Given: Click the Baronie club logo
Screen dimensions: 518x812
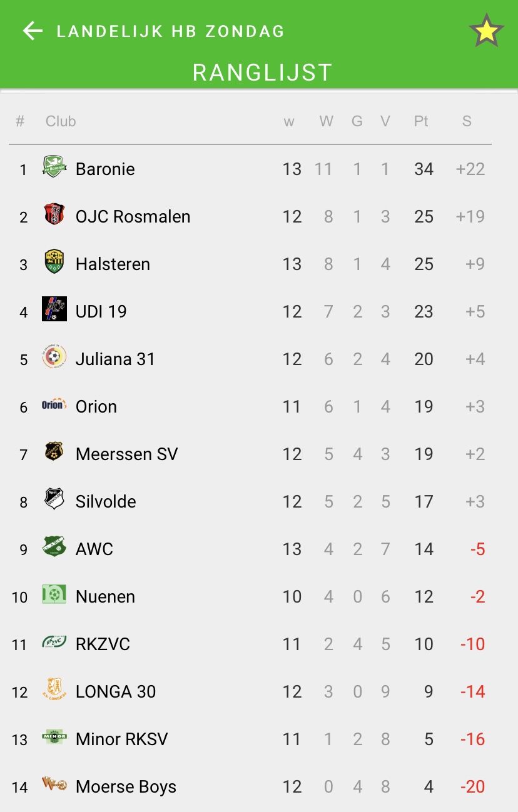Looking at the screenshot, I should point(54,167).
